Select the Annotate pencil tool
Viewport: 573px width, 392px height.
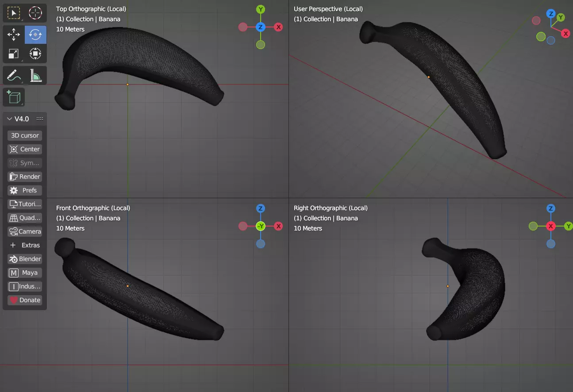coord(14,76)
